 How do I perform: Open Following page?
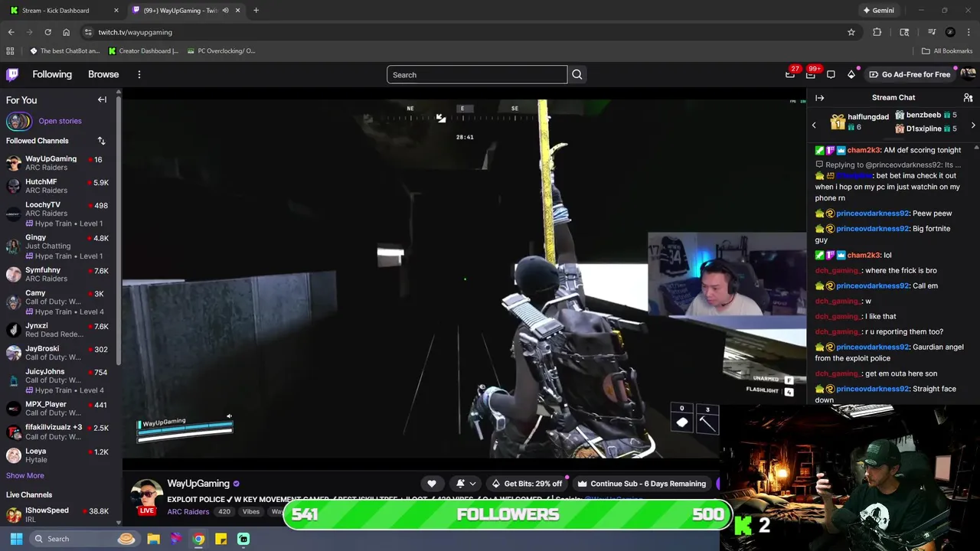[52, 74]
